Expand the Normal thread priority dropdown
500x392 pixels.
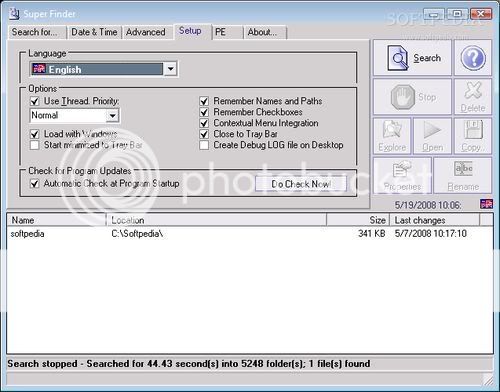113,116
